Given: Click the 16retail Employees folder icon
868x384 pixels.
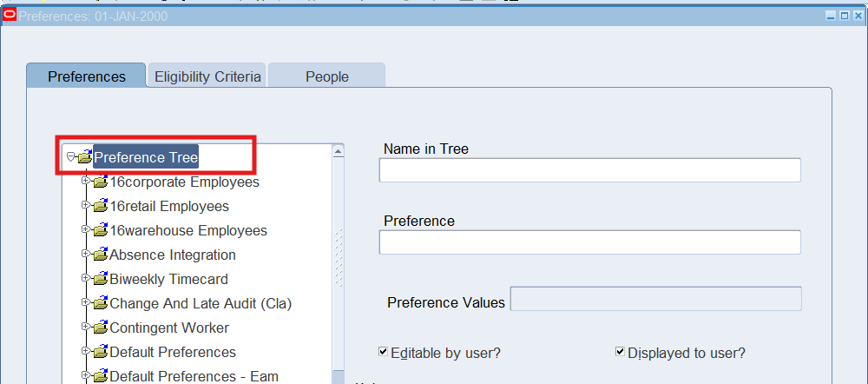Looking at the screenshot, I should pyautogui.click(x=100, y=207).
